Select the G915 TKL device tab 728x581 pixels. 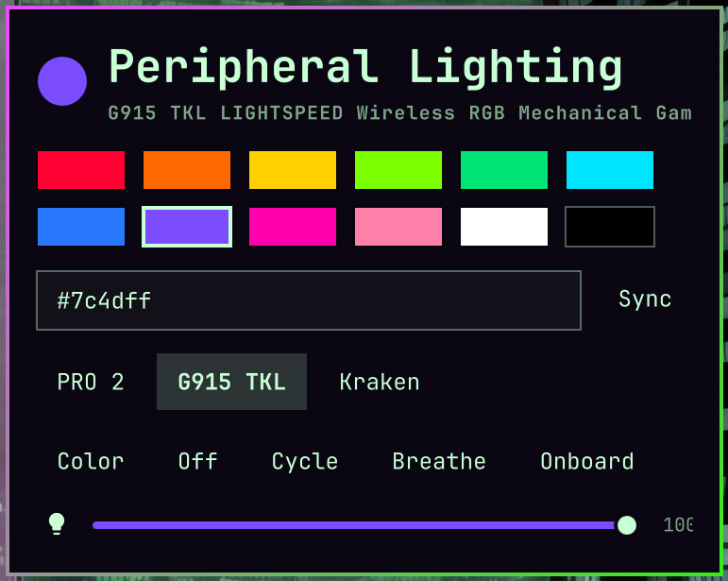pos(231,382)
